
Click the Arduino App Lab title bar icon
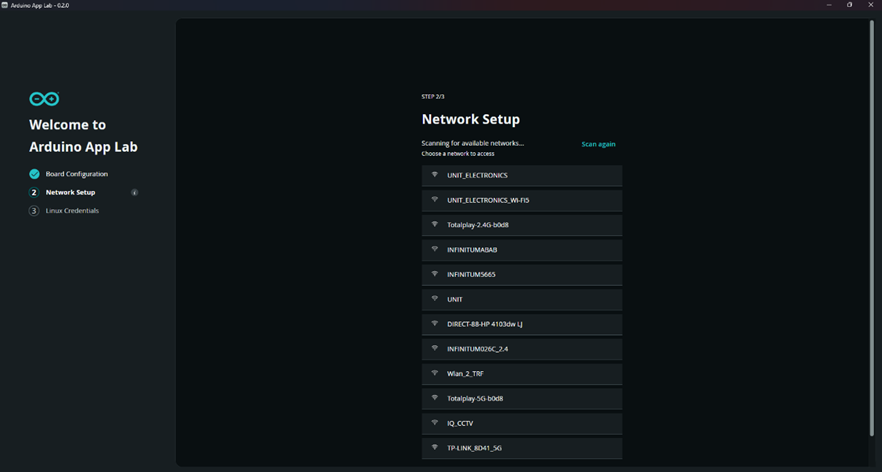pyautogui.click(x=5, y=5)
